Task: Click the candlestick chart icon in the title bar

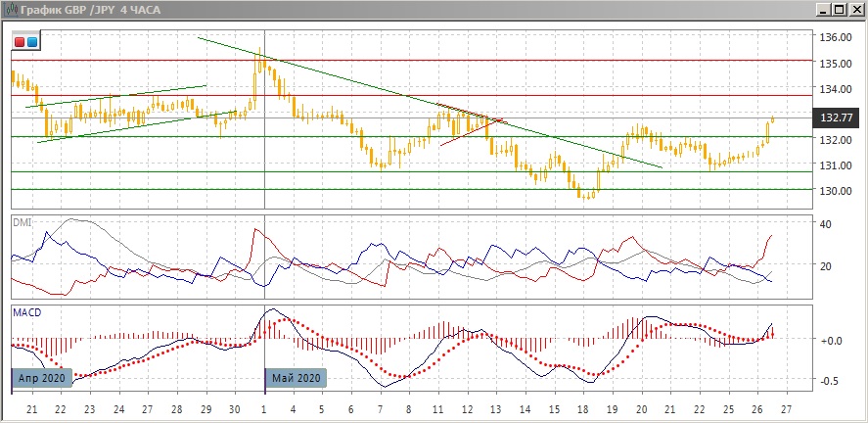Action: point(9,10)
